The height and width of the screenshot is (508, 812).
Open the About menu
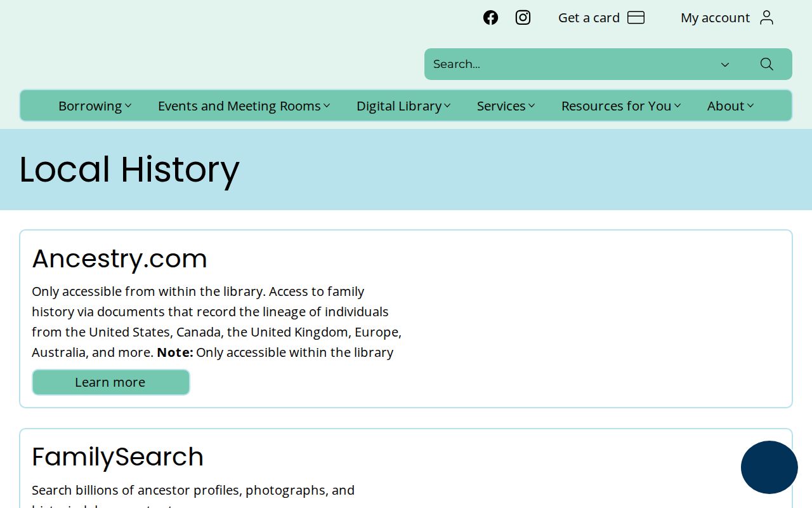point(731,106)
